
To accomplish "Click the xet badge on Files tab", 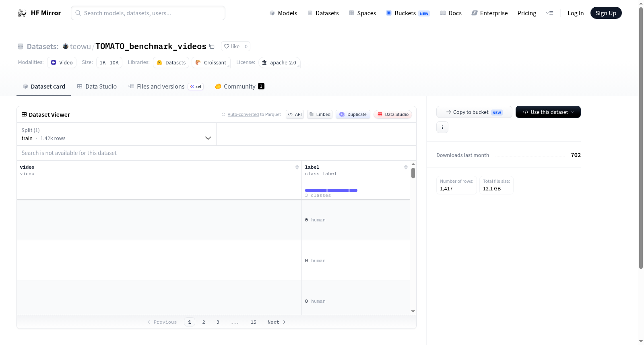I will (x=196, y=87).
